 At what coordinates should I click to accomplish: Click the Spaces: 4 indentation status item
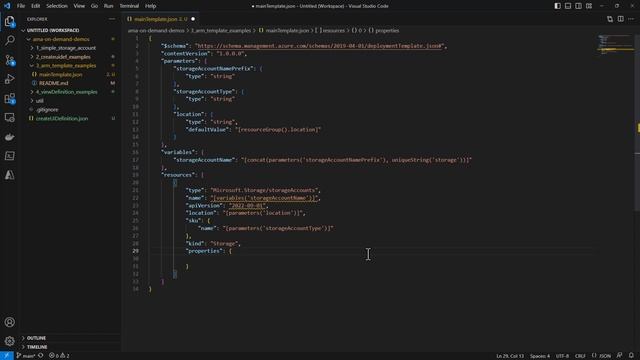click(x=540, y=356)
